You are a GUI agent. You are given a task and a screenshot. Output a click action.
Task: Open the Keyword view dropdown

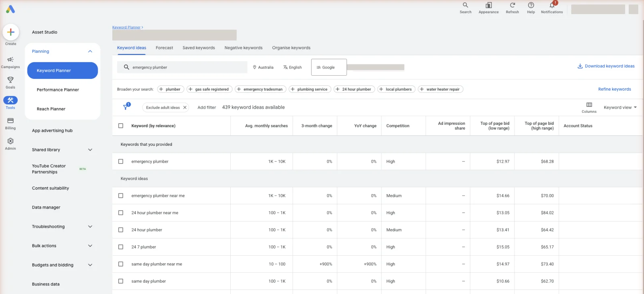[620, 108]
